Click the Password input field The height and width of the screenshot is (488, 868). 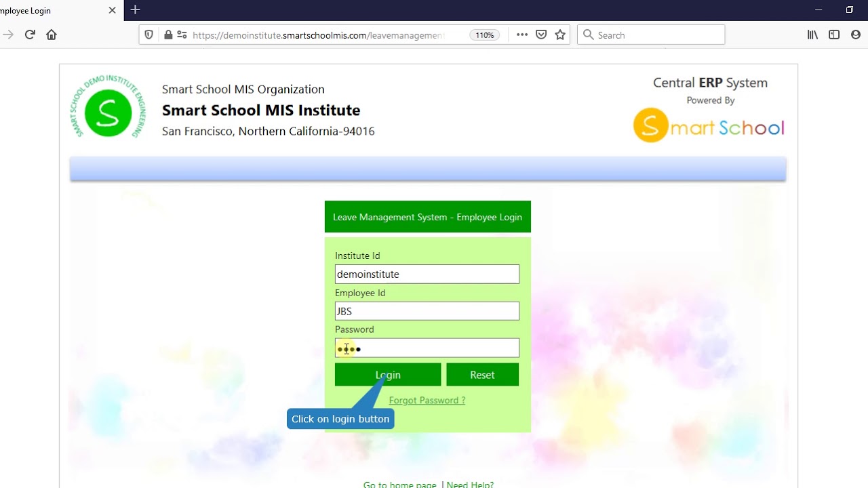427,348
